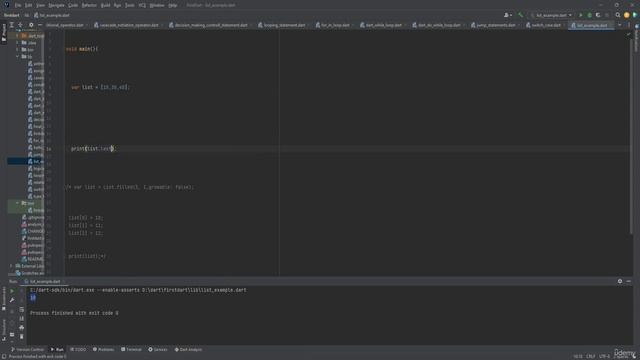Open the Refactor menu

(89, 5)
